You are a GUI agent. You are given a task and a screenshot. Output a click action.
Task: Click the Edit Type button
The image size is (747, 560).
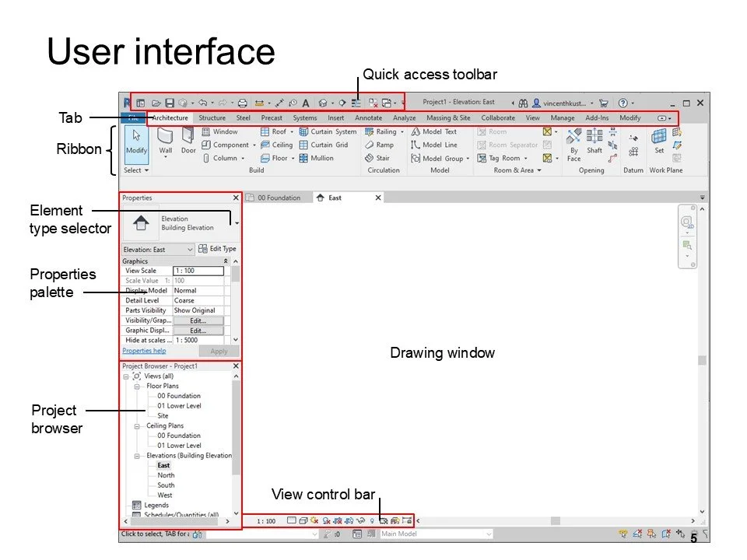(x=217, y=249)
